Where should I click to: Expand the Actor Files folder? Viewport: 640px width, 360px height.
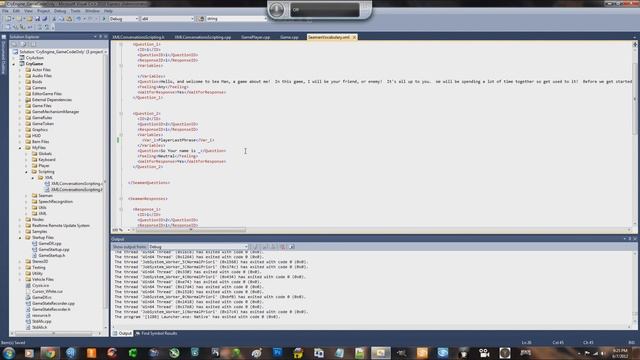point(20,70)
